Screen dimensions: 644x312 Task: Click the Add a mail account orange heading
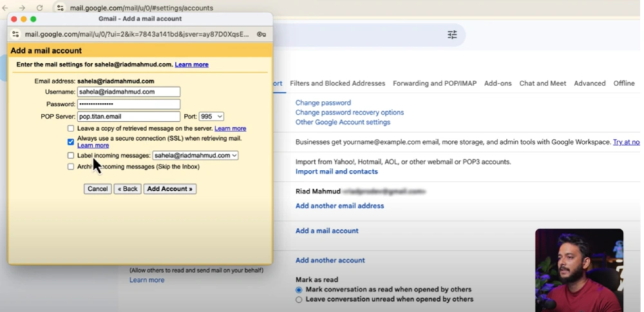click(x=46, y=50)
